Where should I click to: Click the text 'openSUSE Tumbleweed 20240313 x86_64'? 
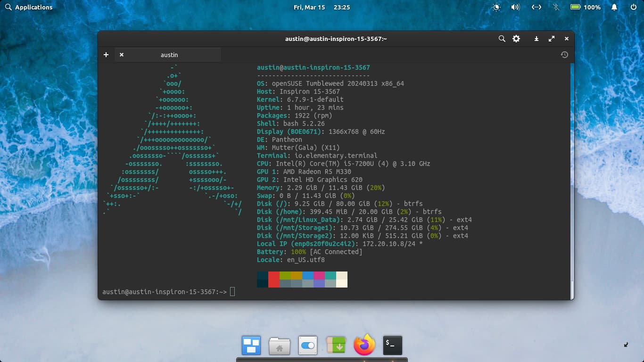point(338,83)
